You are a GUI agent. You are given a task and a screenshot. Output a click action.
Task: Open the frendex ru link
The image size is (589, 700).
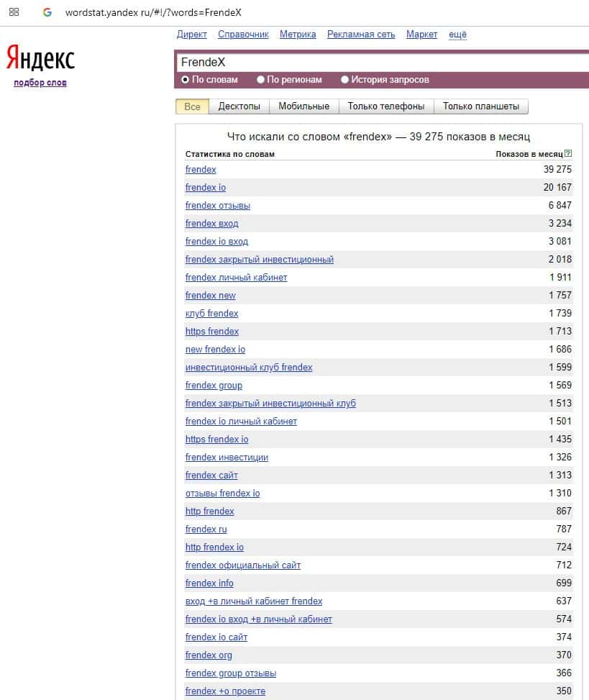pos(206,529)
